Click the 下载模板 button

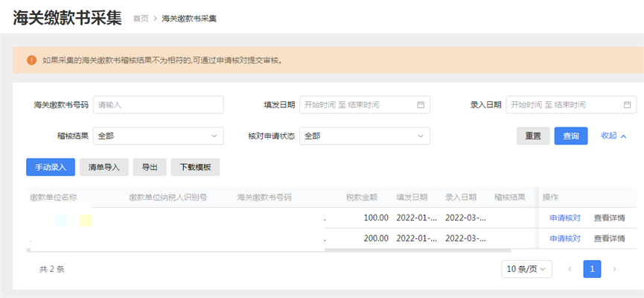point(195,168)
